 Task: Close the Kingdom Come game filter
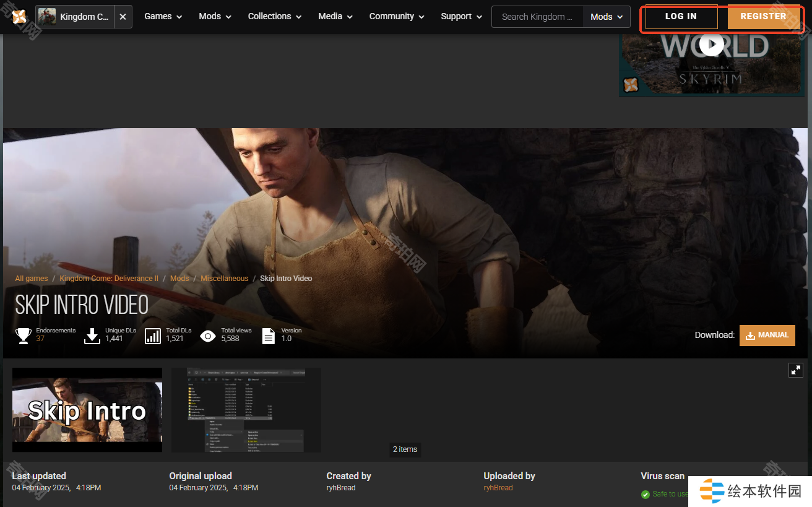coord(123,17)
